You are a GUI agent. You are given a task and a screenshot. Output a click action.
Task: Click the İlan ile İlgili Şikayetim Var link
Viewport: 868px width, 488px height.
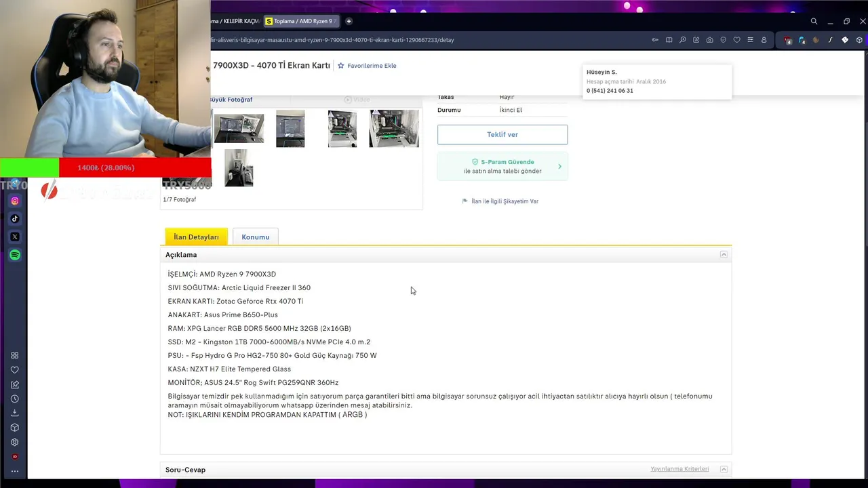point(500,201)
